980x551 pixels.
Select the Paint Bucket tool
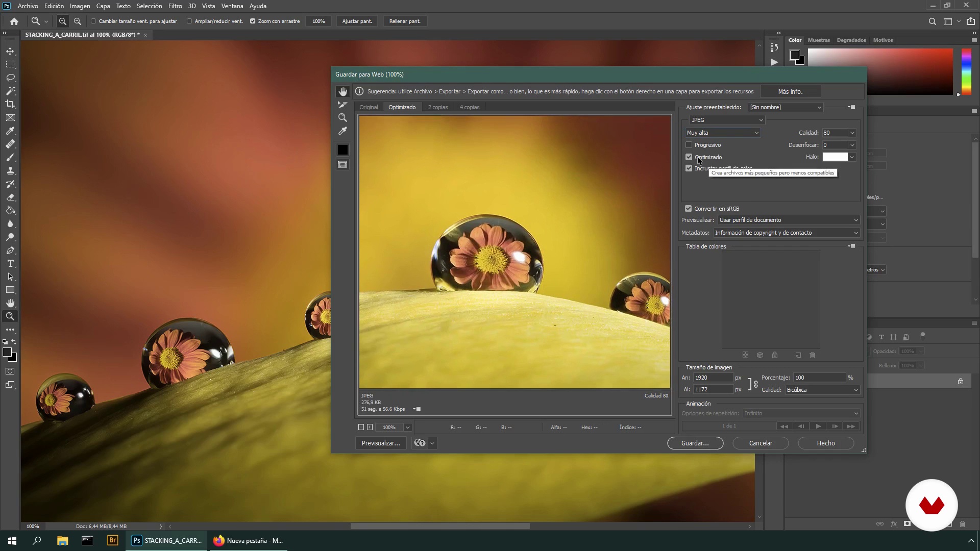coord(10,211)
